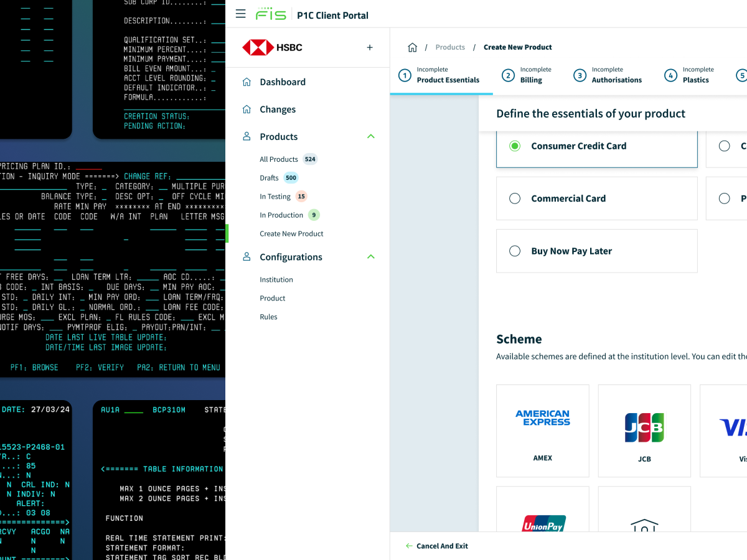Open the Authorisations step tab
747x560 pixels.
coord(608,75)
